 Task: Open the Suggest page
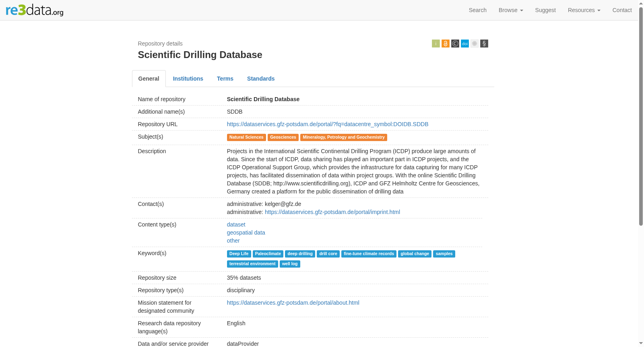coord(545,10)
